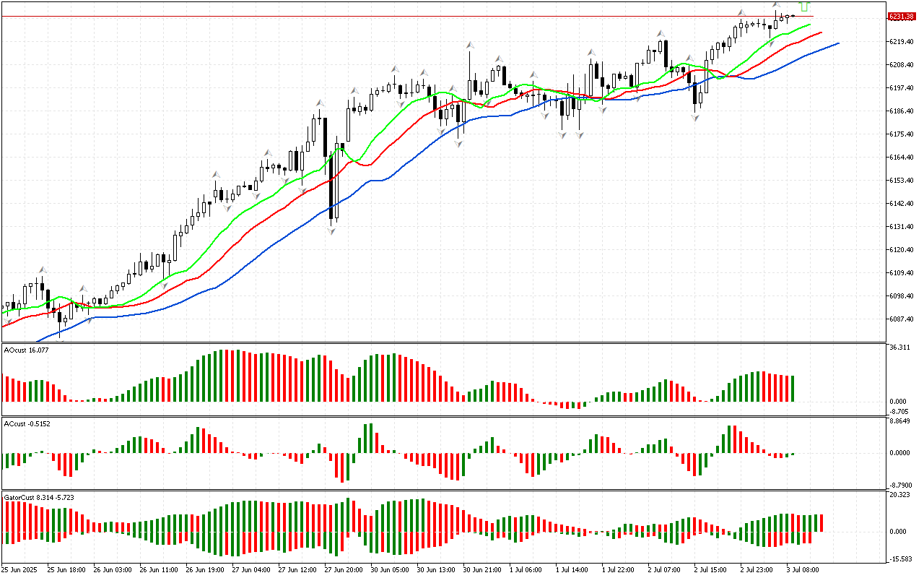The image size is (924, 578).
Task: Click the right end of the red teeth line
Action: click(821, 33)
